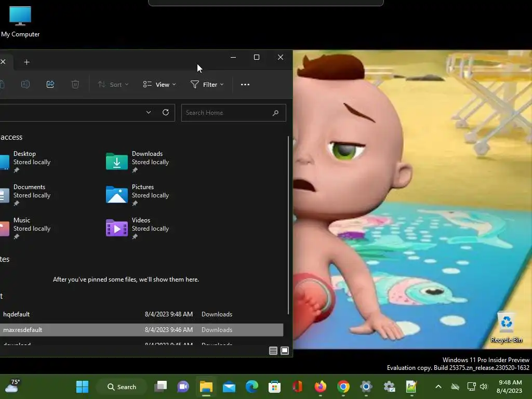Click the 8/4/2023 9:46 AM date cell
The width and height of the screenshot is (532, 399).
tap(169, 330)
